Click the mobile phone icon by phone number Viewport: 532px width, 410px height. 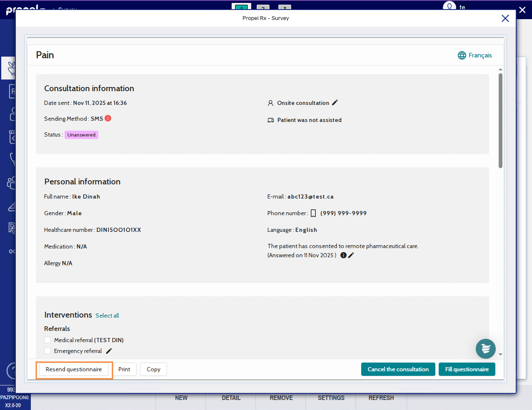pos(313,213)
